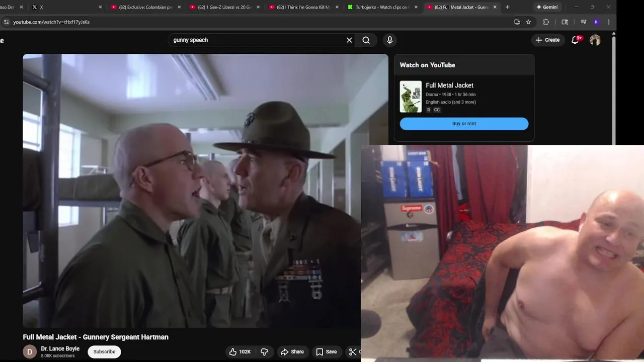Viewport: 644px width, 362px height.
Task: Share the Full Metal Jacket video
Action: (x=292, y=352)
